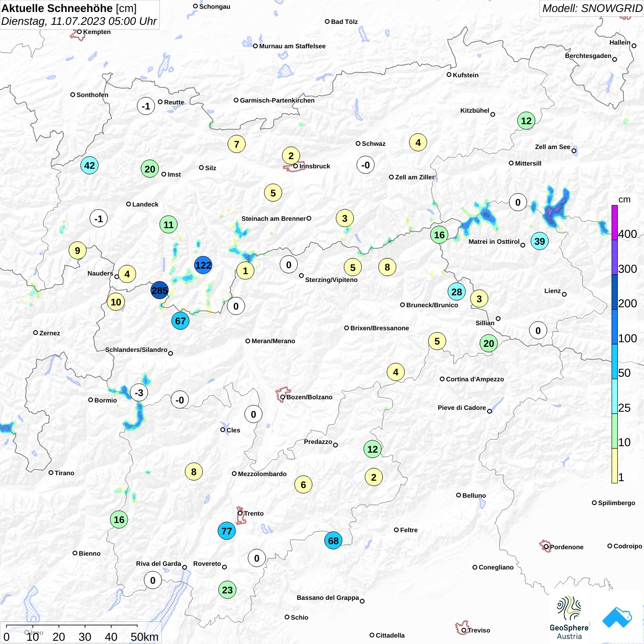Image resolution: width=644 pixels, height=644 pixels.
Task: Select the station marker showing 77
Action: [226, 531]
